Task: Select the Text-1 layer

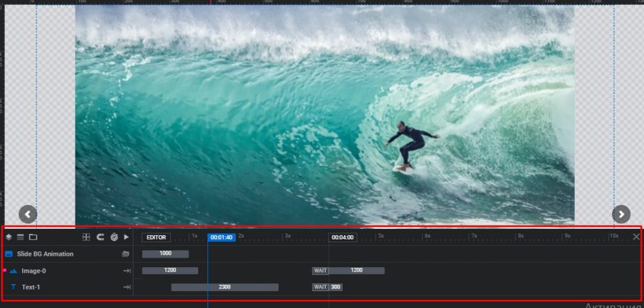Action: (31, 287)
